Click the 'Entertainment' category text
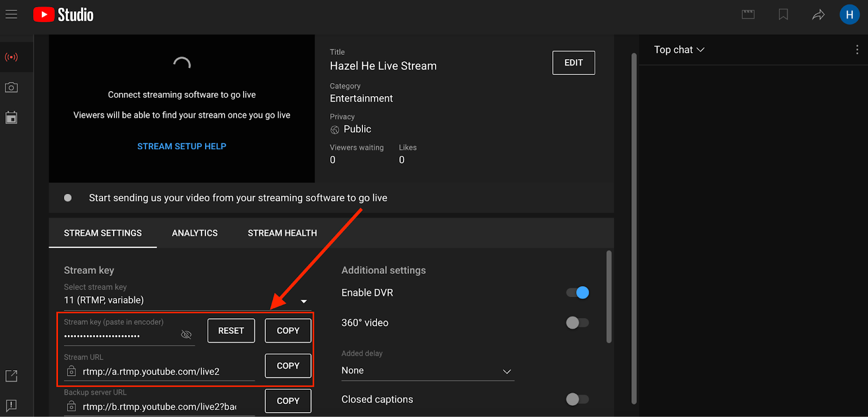Screen dimensions: 868x417 [x=361, y=98]
